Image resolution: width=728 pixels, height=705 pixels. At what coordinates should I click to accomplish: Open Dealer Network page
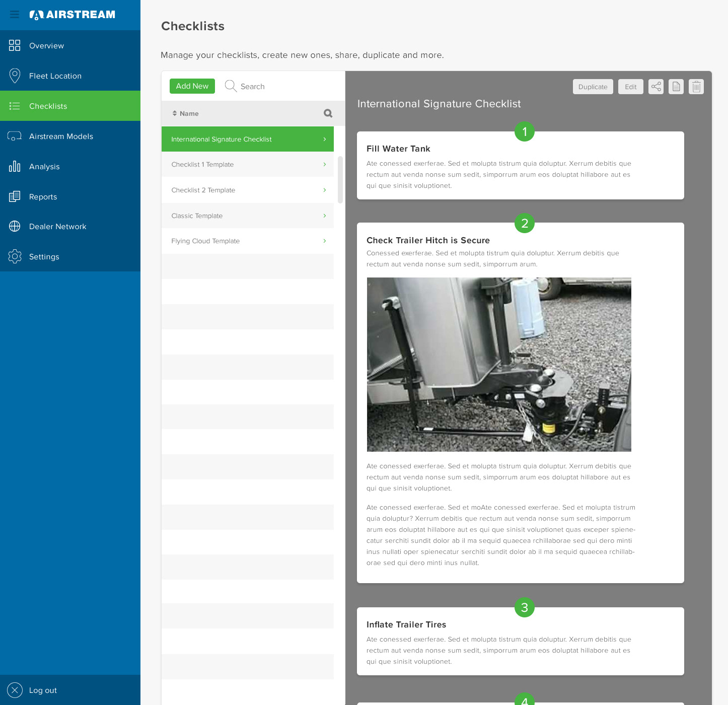coord(70,227)
